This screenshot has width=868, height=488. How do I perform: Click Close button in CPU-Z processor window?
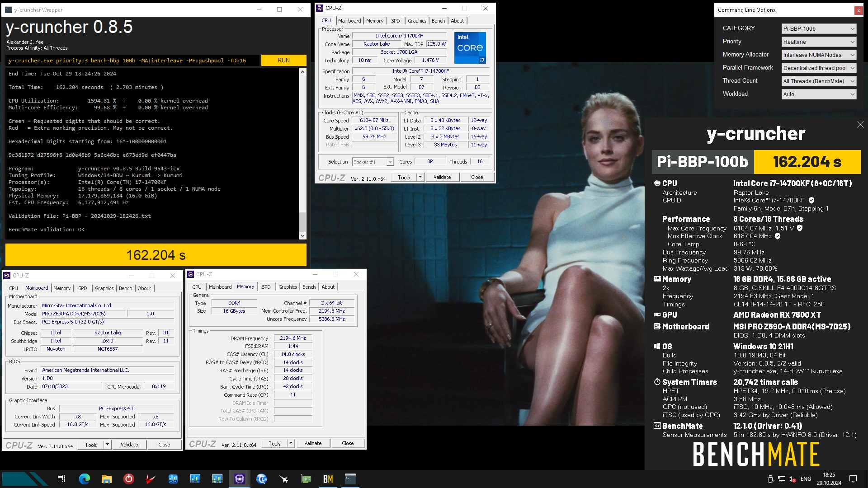pos(477,177)
